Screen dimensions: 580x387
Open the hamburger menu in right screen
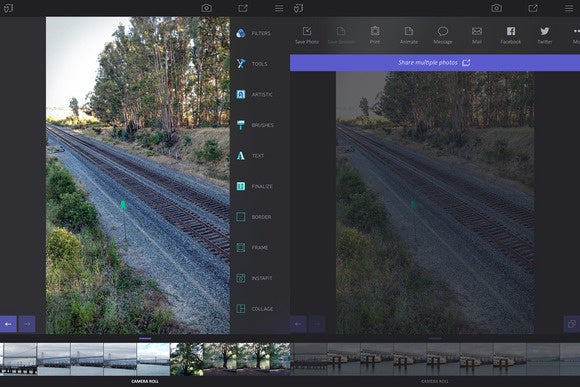tap(569, 8)
